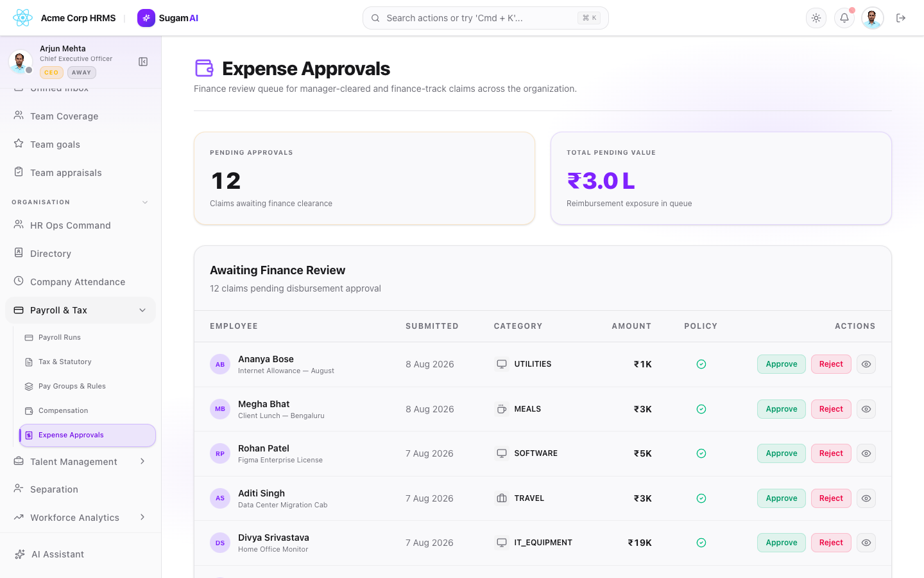Approve Aditi Singh's claim
924x578 pixels.
pyautogui.click(x=782, y=498)
